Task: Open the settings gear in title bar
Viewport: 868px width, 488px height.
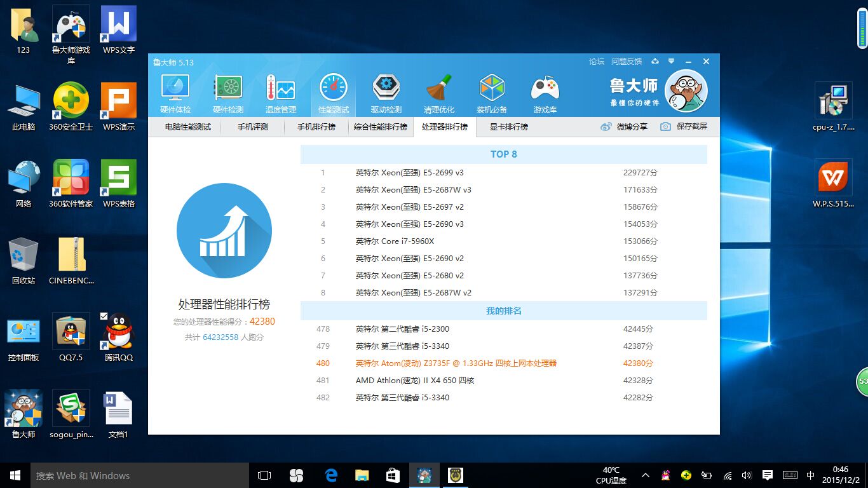Action: click(x=654, y=61)
